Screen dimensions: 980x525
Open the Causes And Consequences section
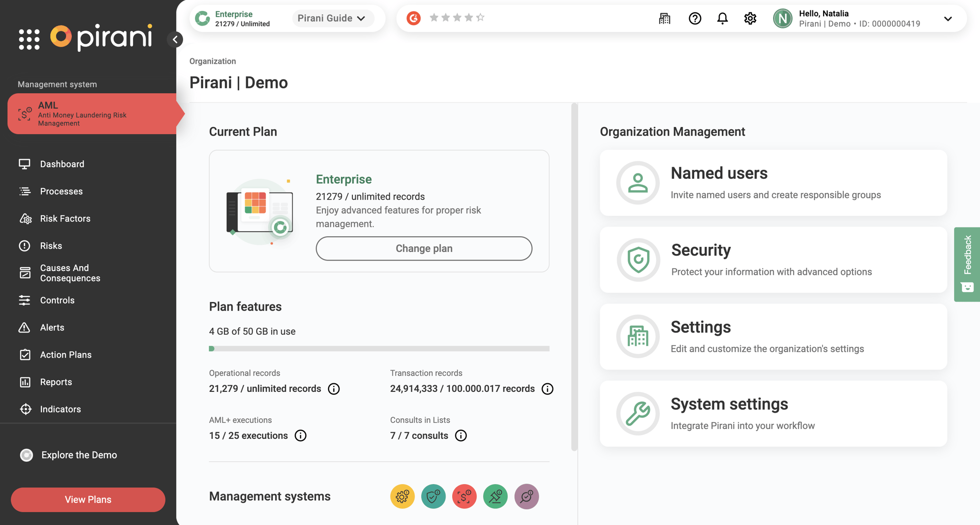(70, 273)
